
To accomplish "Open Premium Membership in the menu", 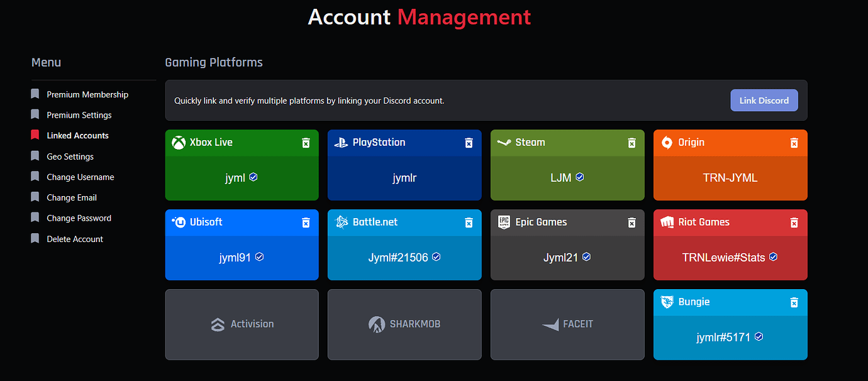I will click(x=87, y=94).
